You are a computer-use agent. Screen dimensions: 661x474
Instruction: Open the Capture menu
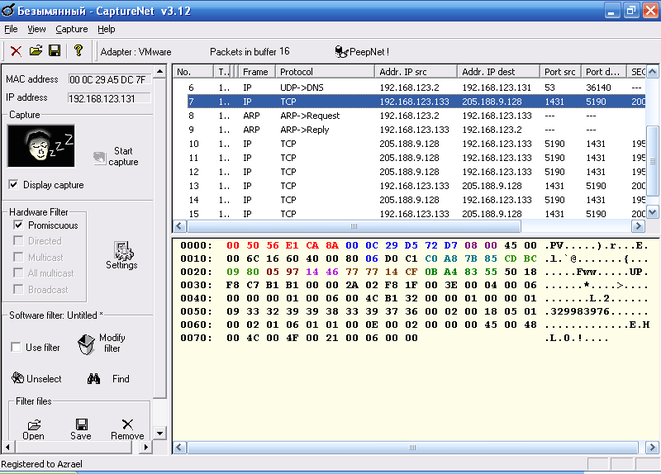coord(72,30)
